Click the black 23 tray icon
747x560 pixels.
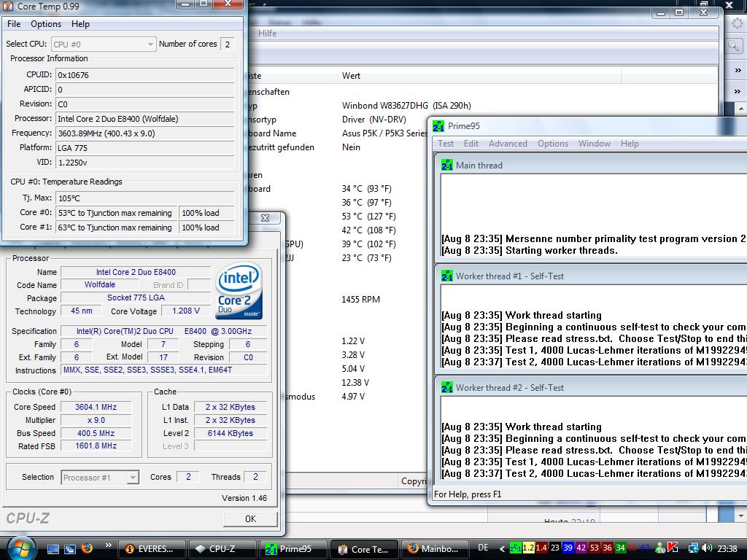[554, 548]
